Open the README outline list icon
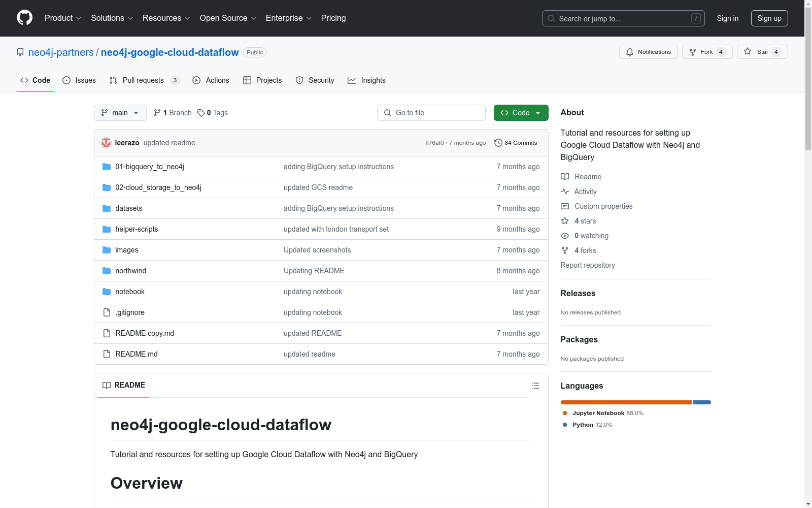This screenshot has height=508, width=812. click(x=535, y=386)
